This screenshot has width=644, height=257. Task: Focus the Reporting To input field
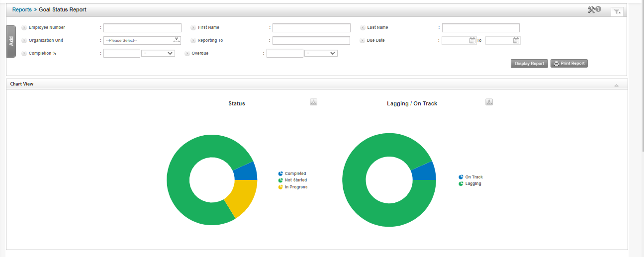click(x=311, y=41)
